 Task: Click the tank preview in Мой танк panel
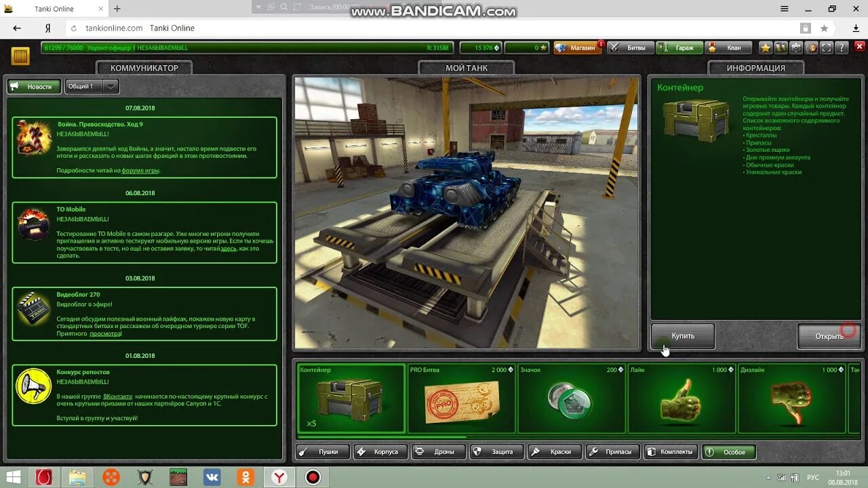467,213
